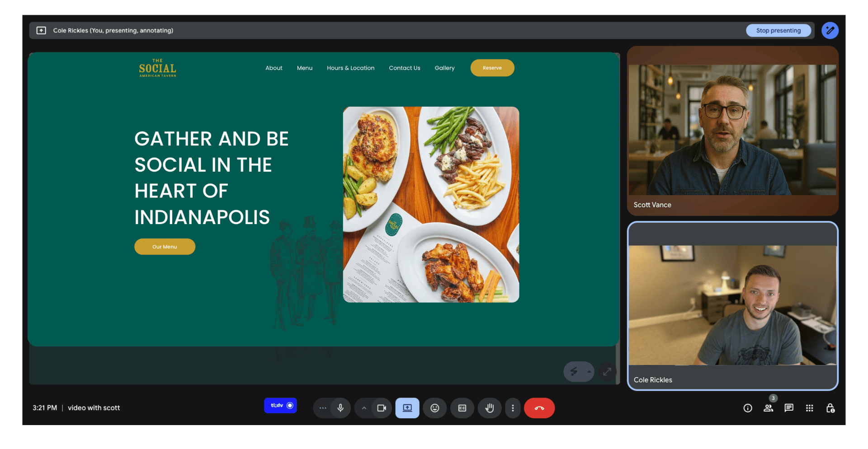Open chat with everyone
The width and height of the screenshot is (868, 449).
(789, 408)
